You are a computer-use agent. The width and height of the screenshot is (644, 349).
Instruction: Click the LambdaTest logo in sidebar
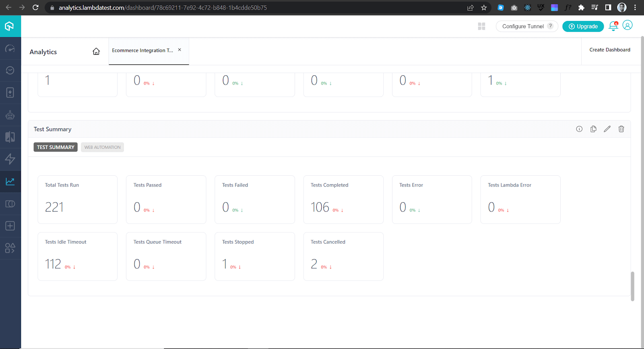pyautogui.click(x=10, y=26)
